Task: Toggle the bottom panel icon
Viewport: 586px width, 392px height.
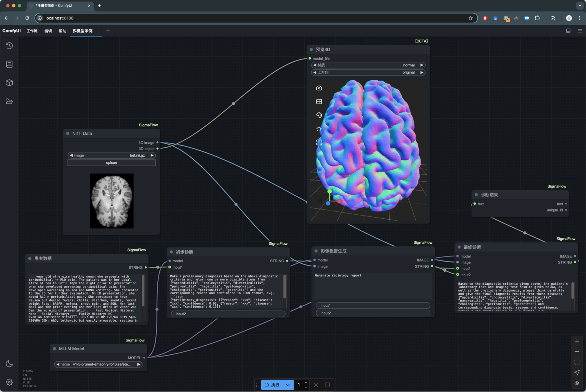Action: (568, 31)
